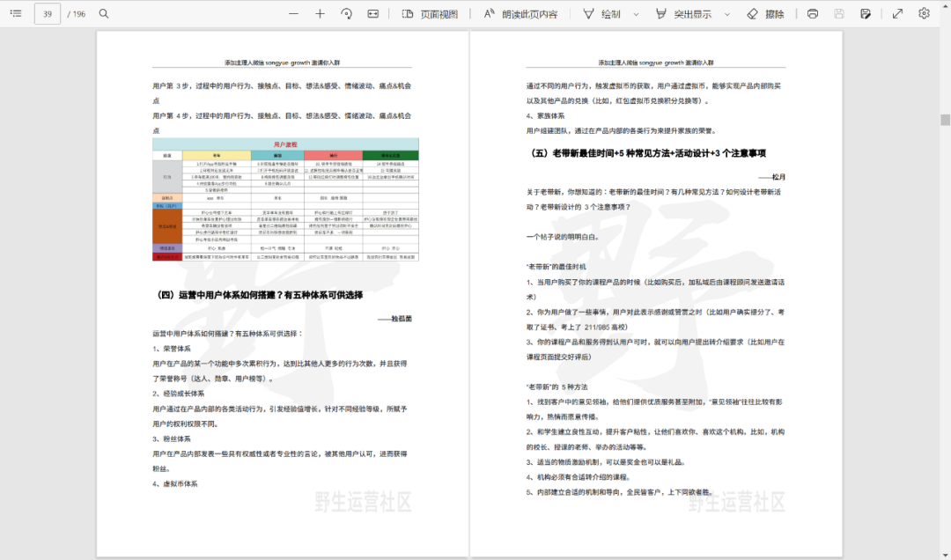
Task: Open the find in document search
Action: (104, 13)
